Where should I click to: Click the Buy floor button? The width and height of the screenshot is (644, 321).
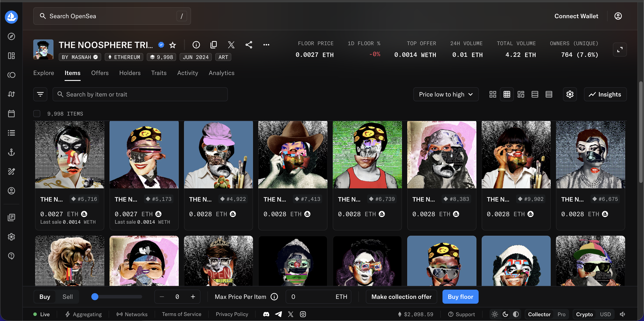[460, 297]
